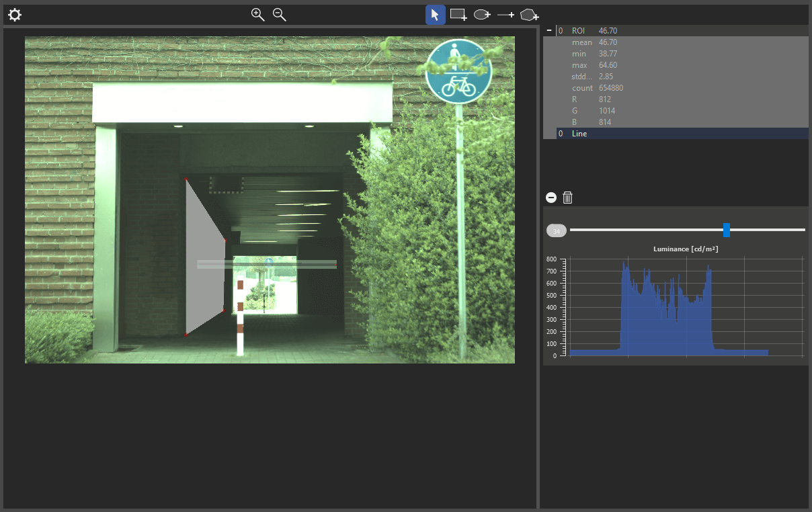The width and height of the screenshot is (812, 512).
Task: Click the mean 46.70 value row
Action: click(682, 42)
